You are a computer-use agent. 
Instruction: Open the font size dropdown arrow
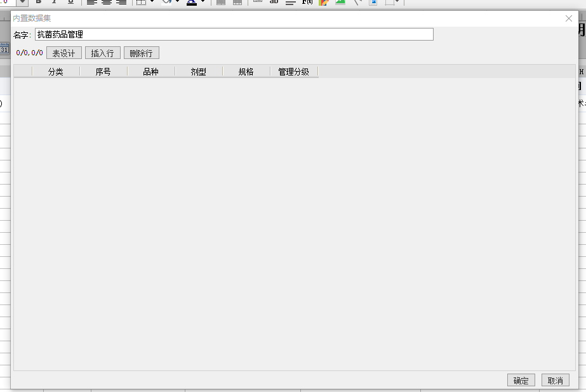click(23, 2)
